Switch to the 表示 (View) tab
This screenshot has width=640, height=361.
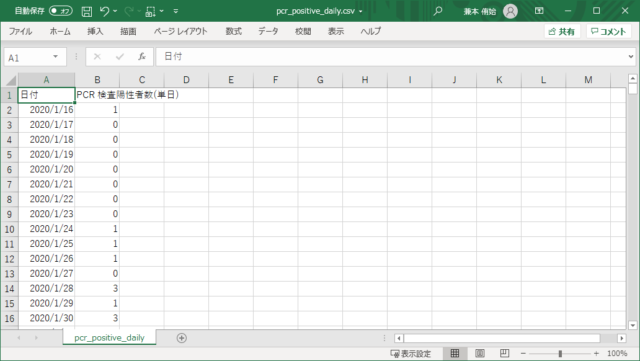pyautogui.click(x=336, y=31)
